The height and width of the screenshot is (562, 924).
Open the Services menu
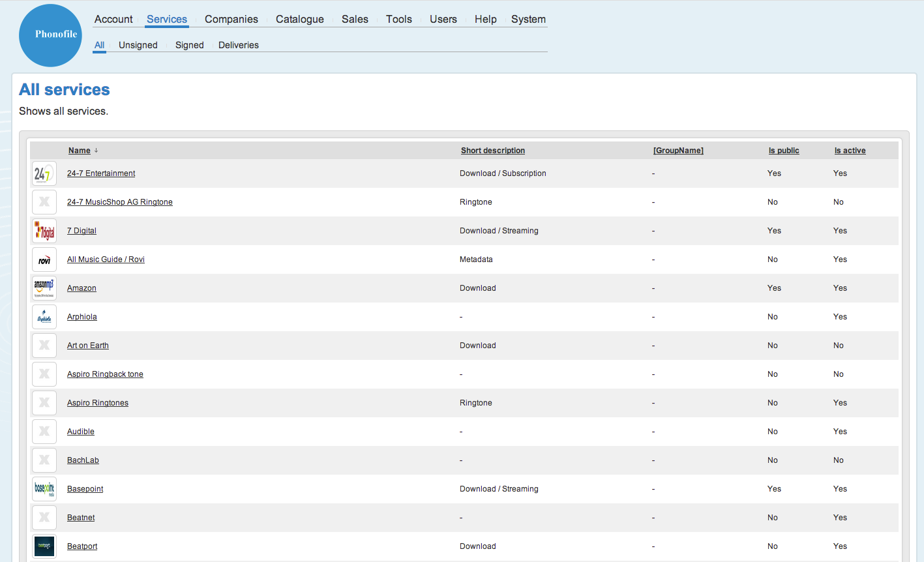[x=167, y=20]
